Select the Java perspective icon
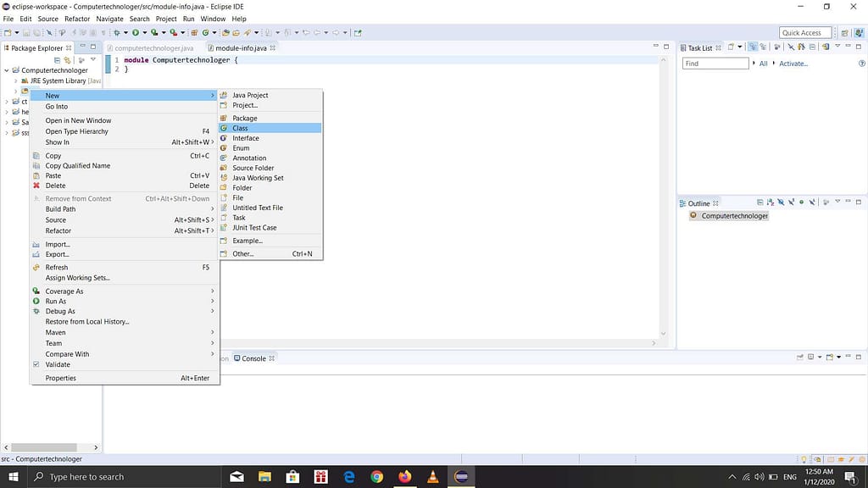The height and width of the screenshot is (488, 868). [860, 33]
